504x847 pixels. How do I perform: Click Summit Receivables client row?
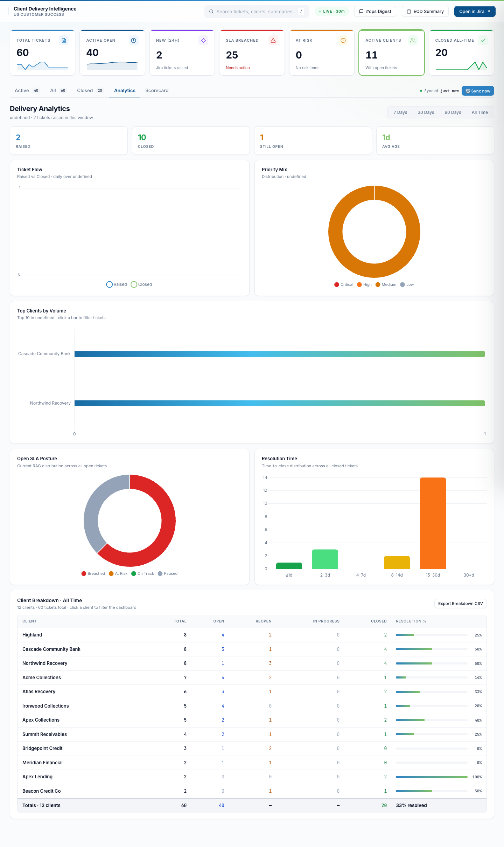(x=252, y=735)
